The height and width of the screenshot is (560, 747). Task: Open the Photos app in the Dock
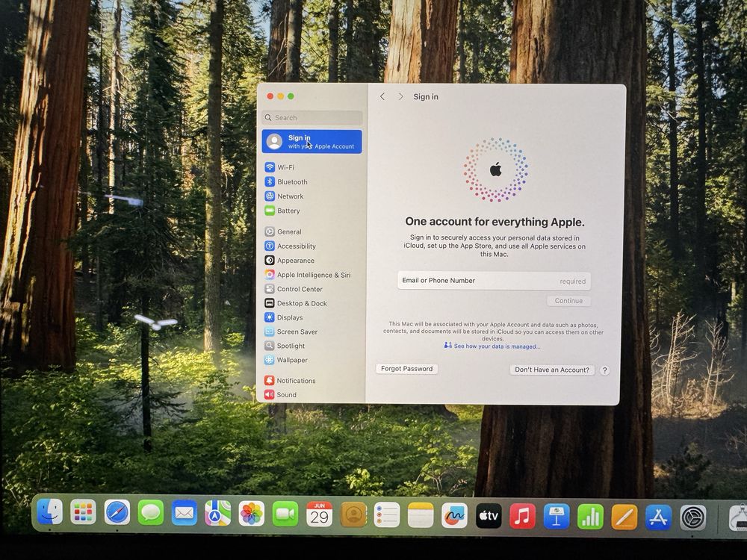252,514
